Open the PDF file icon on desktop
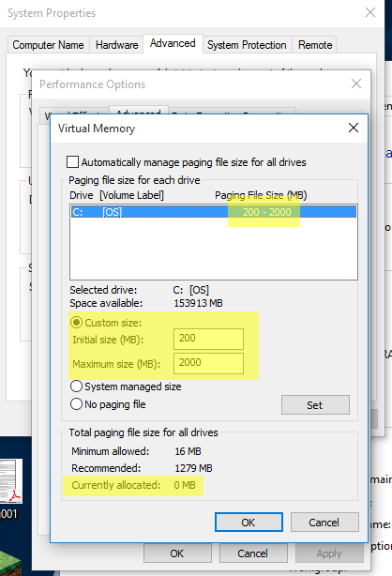This screenshot has width=392, height=576. click(11, 480)
